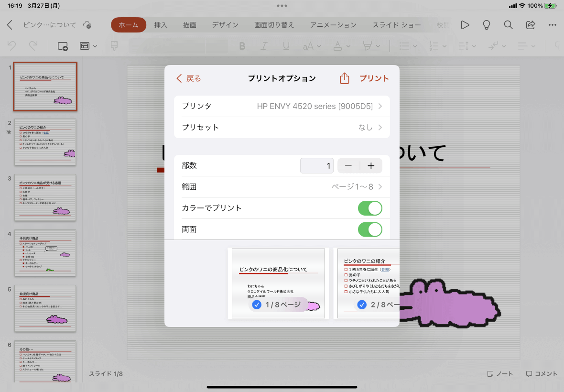Decrease copies with the minus button
This screenshot has width=564, height=392.
coord(348,166)
